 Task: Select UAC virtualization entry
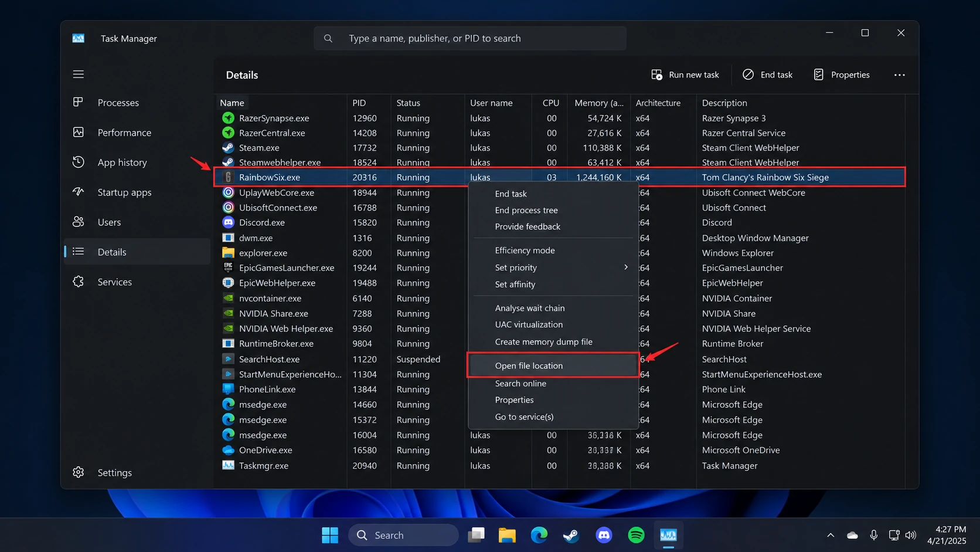coord(553,324)
